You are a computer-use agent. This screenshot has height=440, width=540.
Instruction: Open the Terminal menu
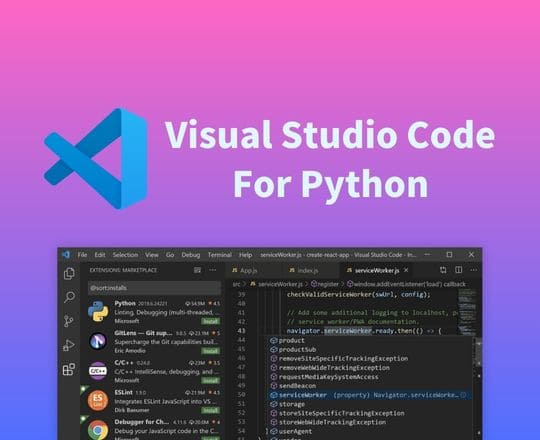pyautogui.click(x=219, y=255)
